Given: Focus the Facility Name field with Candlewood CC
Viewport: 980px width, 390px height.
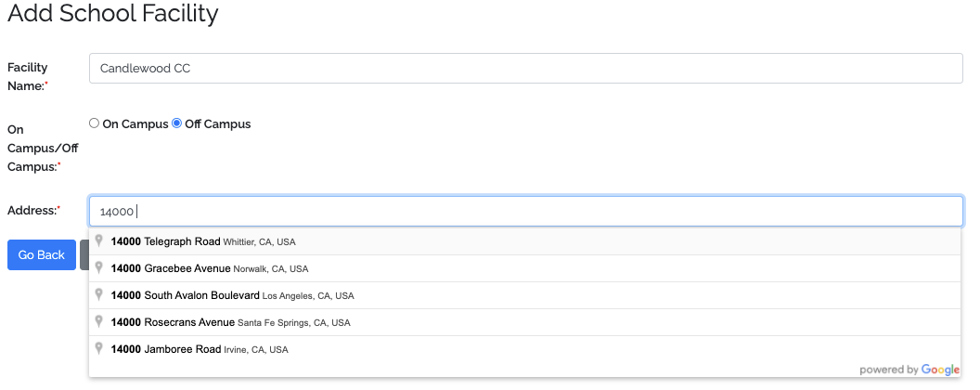Looking at the screenshot, I should (525, 68).
